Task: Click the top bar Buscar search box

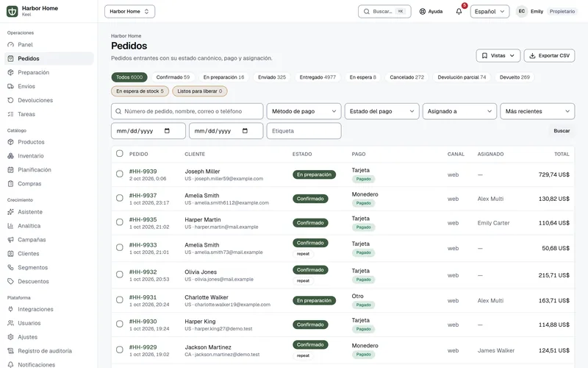Action: 384,11
